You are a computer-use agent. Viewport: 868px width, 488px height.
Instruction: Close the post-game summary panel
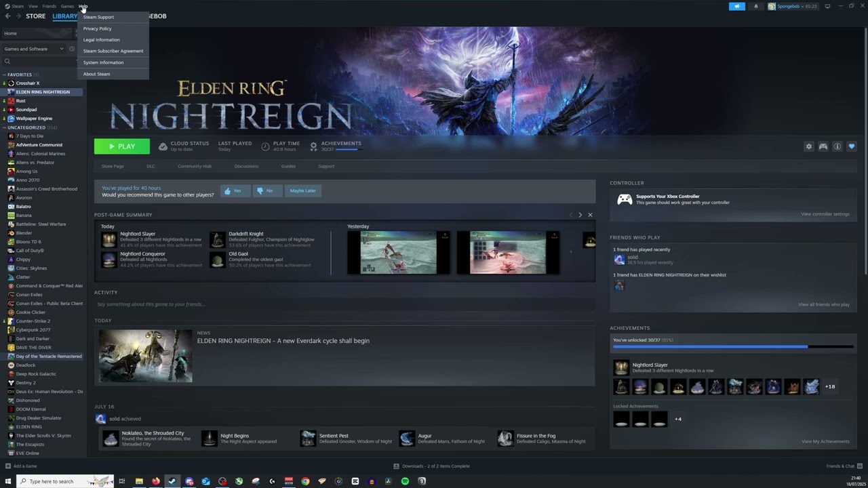(590, 215)
